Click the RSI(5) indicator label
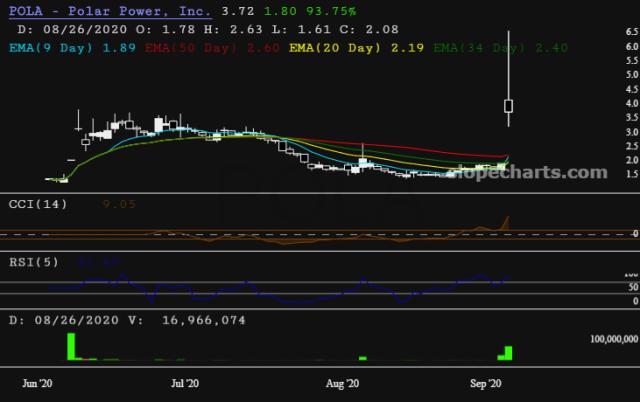Image resolution: width=640 pixels, height=402 pixels. [36, 263]
